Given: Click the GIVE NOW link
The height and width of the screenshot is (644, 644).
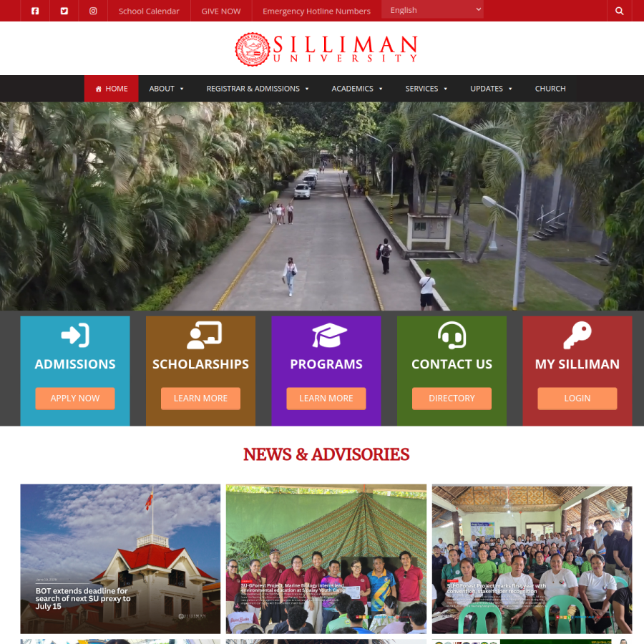Looking at the screenshot, I should point(221,11).
